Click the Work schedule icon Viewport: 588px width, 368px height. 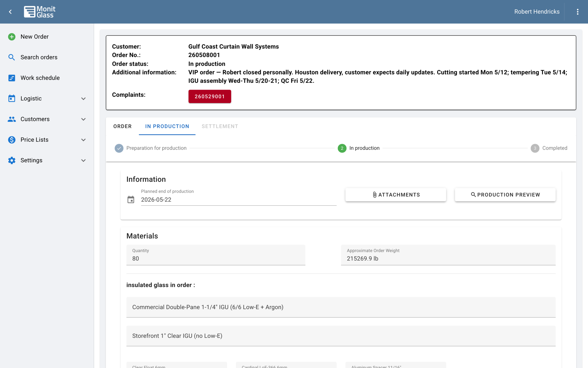[12, 78]
